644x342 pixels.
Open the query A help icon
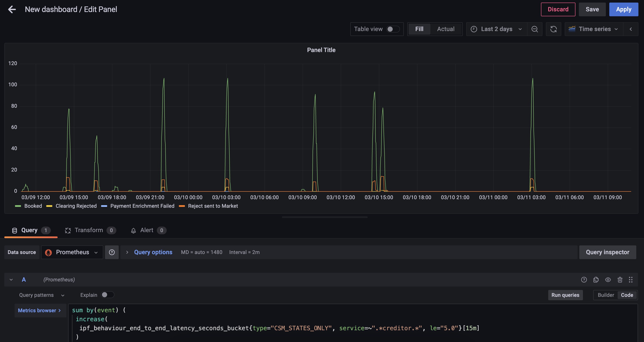click(584, 280)
